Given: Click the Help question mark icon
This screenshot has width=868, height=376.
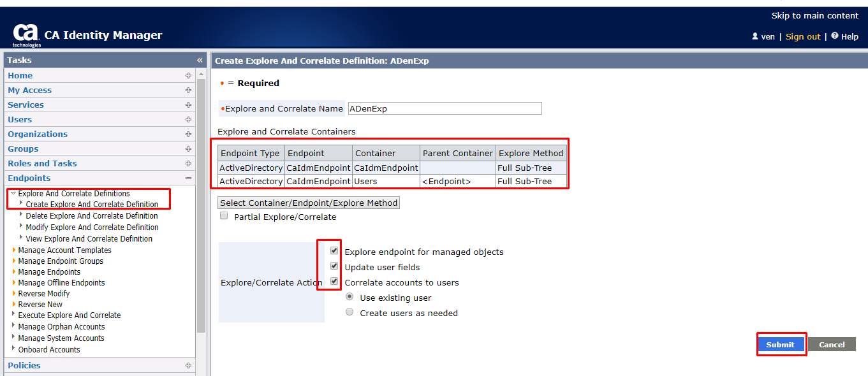Looking at the screenshot, I should (x=835, y=36).
